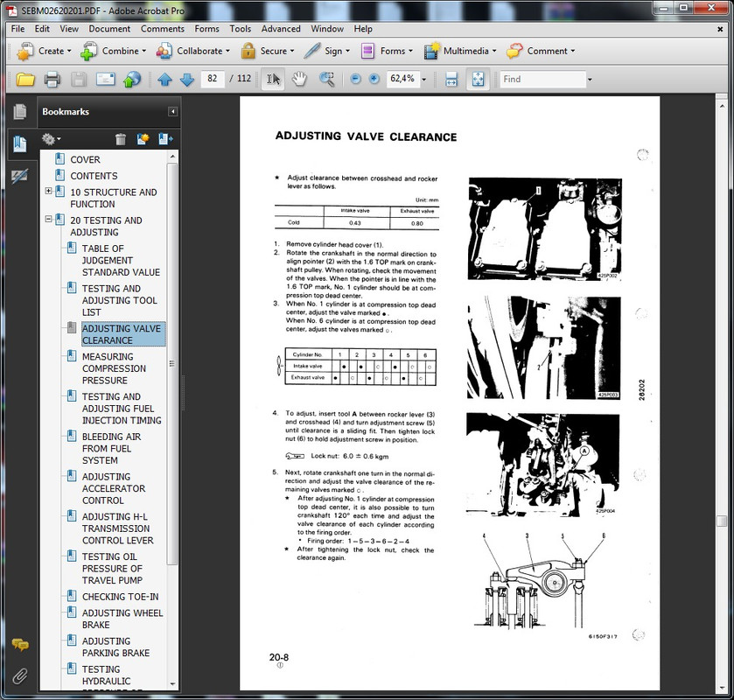Image resolution: width=734 pixels, height=700 pixels.
Task: Open the View menu
Action: click(x=69, y=29)
